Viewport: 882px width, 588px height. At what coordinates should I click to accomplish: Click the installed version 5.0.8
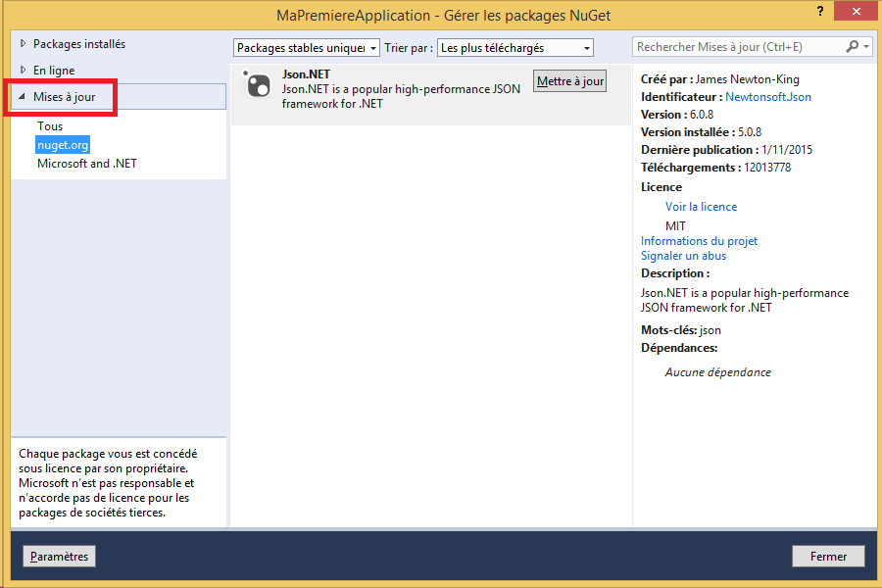[x=750, y=132]
